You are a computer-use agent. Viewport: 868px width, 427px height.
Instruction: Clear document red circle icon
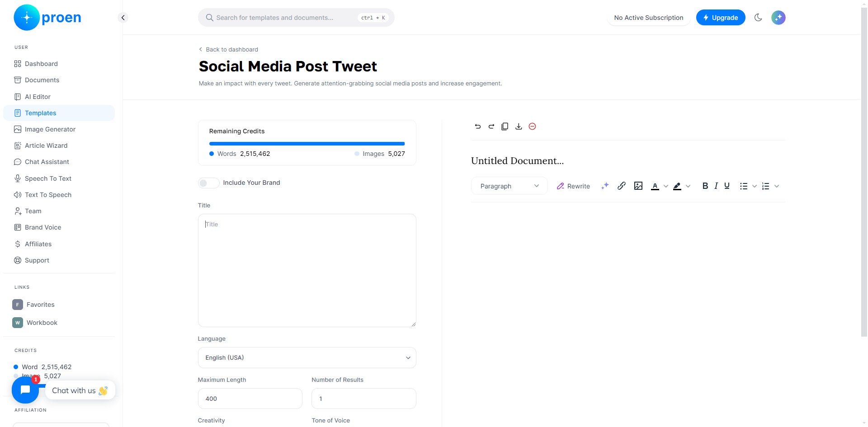(x=532, y=127)
